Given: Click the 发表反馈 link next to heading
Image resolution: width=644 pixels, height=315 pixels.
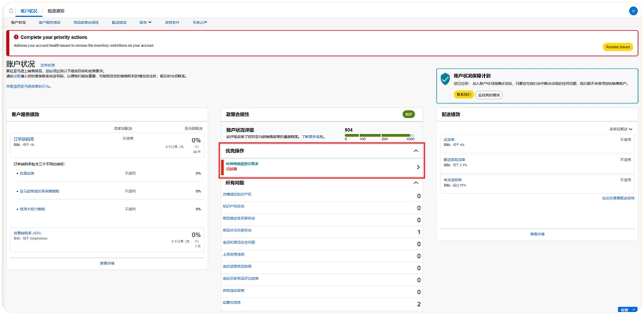Looking at the screenshot, I should click(x=47, y=65).
